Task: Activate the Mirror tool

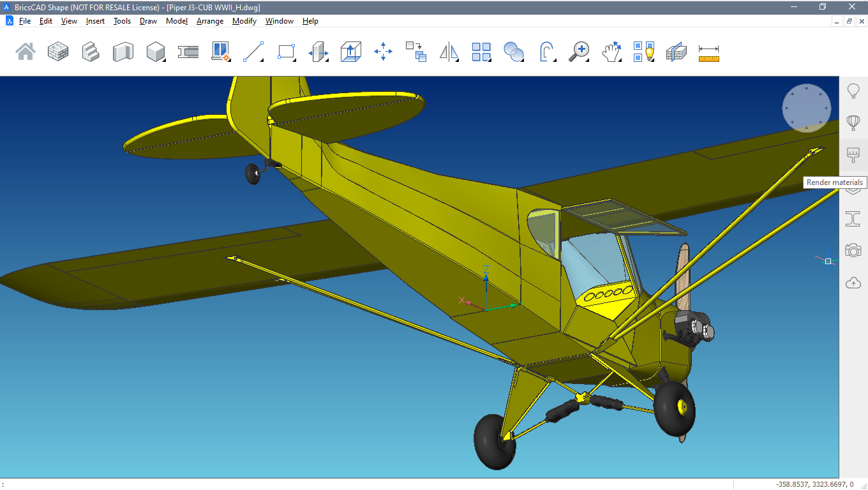Action: pyautogui.click(x=449, y=52)
